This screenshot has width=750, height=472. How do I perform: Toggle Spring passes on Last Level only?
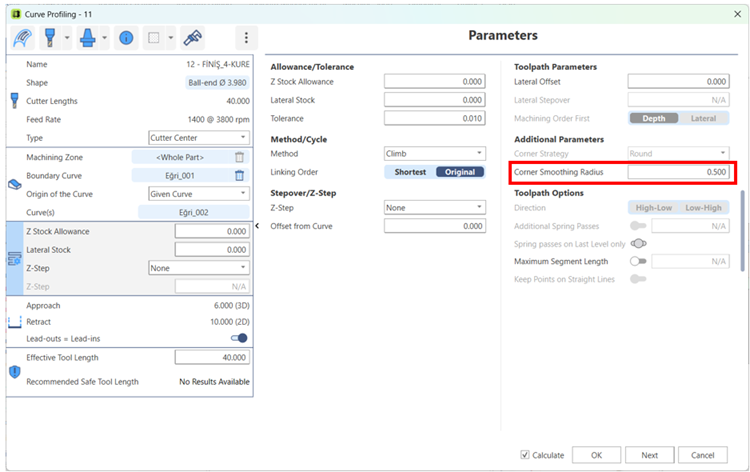click(638, 243)
